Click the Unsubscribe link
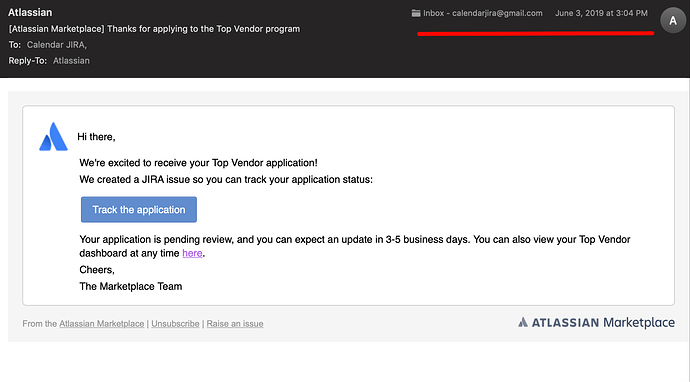This screenshot has height=382, width=690. tap(175, 323)
